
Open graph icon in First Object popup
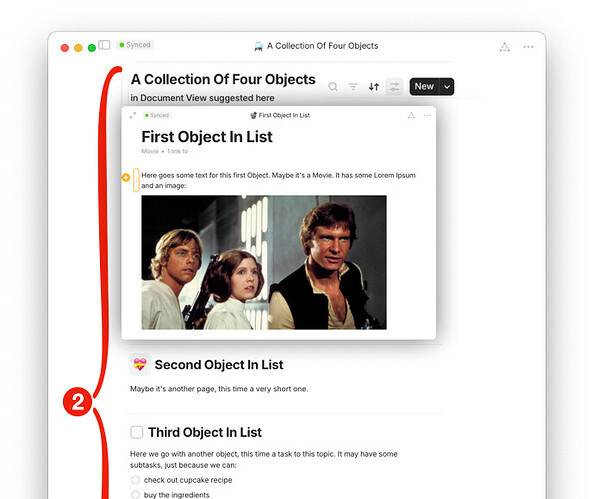[x=411, y=115]
